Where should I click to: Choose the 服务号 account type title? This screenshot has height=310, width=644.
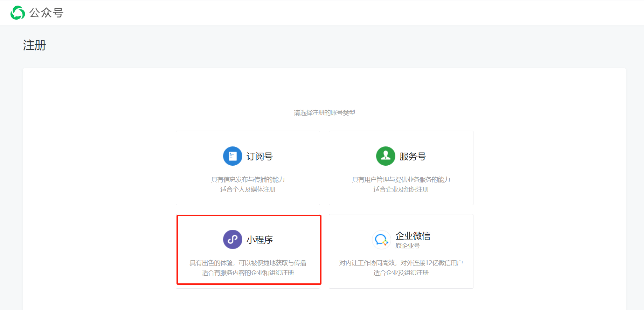[413, 156]
